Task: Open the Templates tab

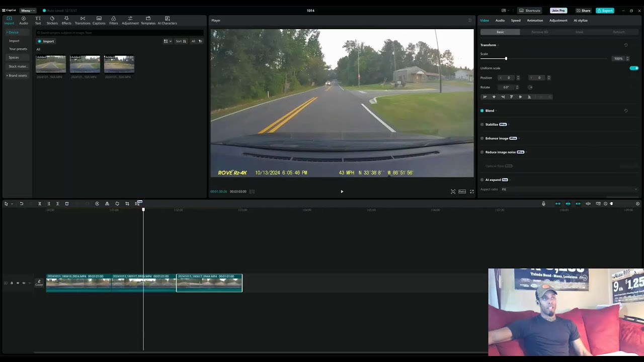Action: 148,20
